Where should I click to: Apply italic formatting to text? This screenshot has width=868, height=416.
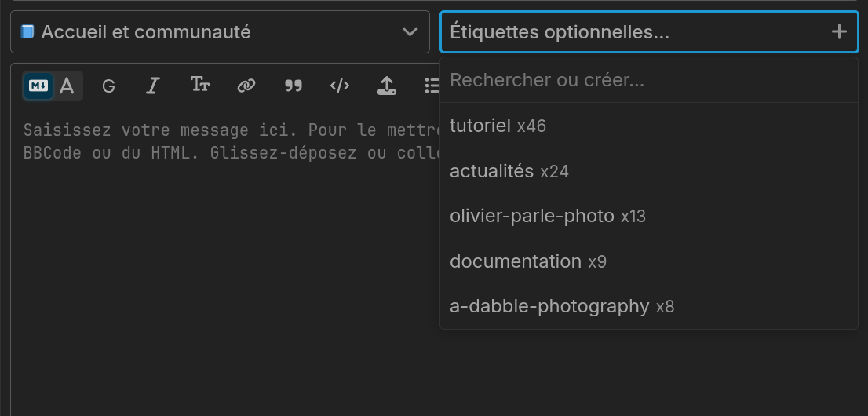(153, 86)
